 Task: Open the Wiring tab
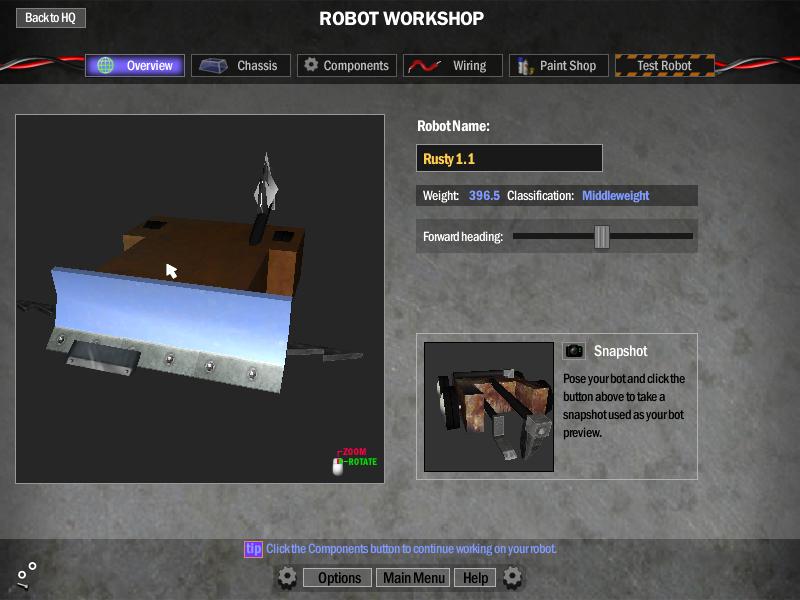click(453, 66)
